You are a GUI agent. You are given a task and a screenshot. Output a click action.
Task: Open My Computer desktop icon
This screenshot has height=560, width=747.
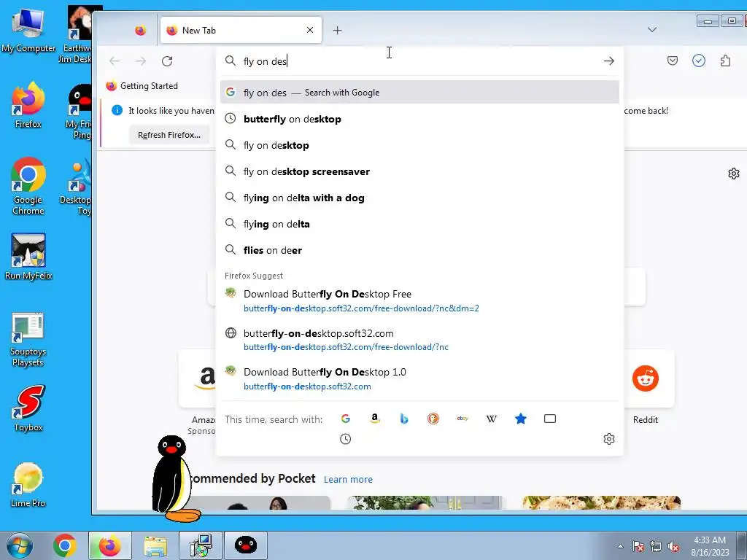coord(28,31)
